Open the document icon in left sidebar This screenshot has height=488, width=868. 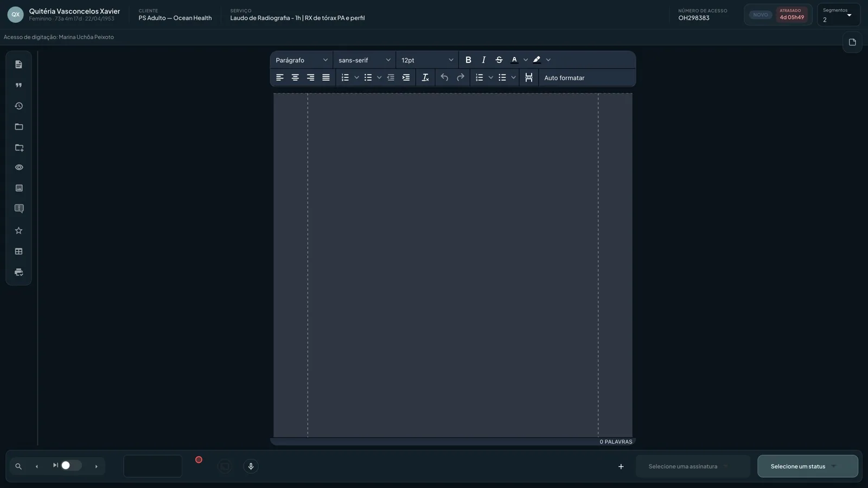coord(18,65)
